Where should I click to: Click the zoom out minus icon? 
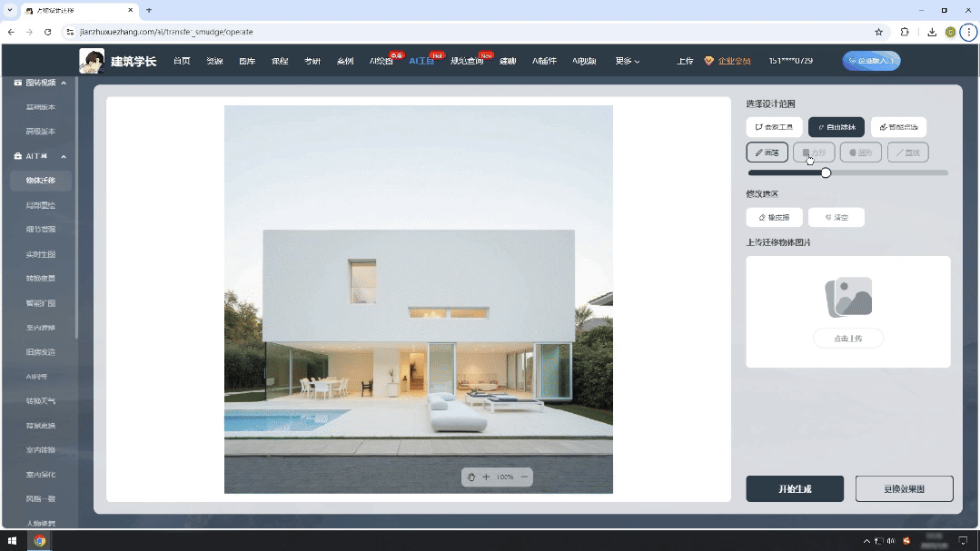click(x=524, y=477)
